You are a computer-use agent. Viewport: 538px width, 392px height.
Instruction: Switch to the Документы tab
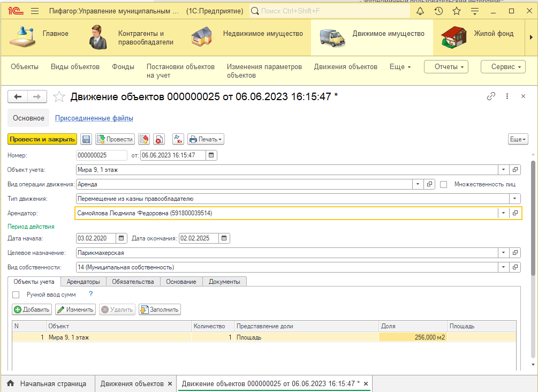224,282
